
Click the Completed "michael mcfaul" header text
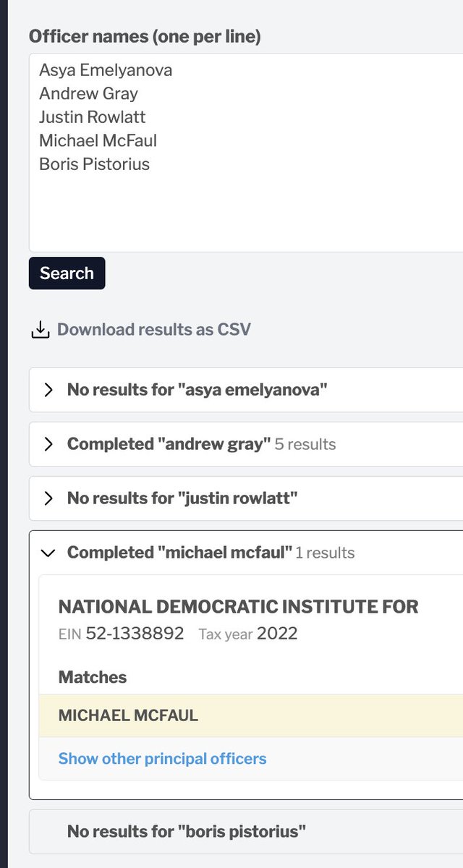point(179,553)
